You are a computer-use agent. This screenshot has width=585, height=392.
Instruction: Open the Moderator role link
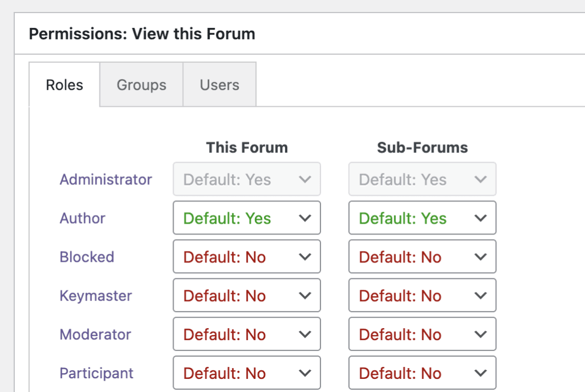point(95,334)
